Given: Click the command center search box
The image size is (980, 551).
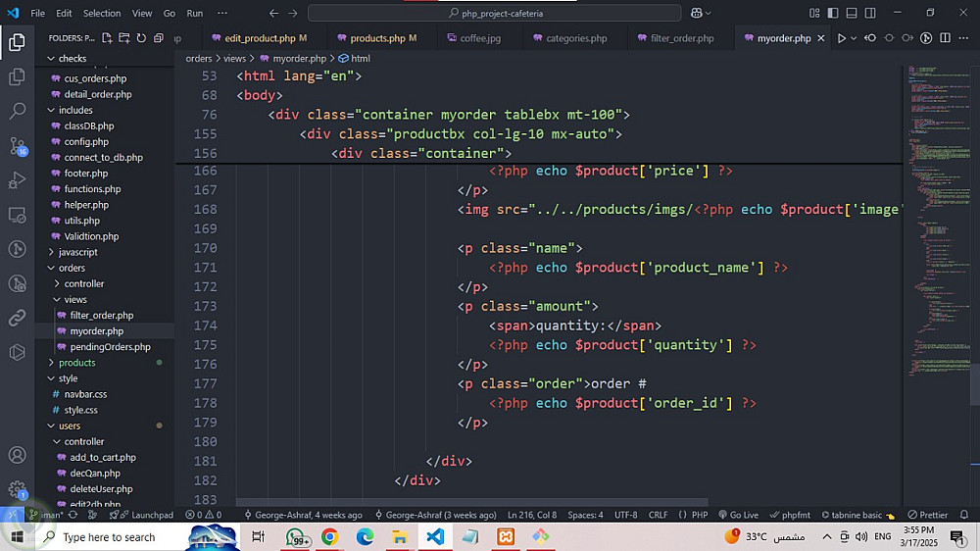Looking at the screenshot, I should tap(494, 13).
